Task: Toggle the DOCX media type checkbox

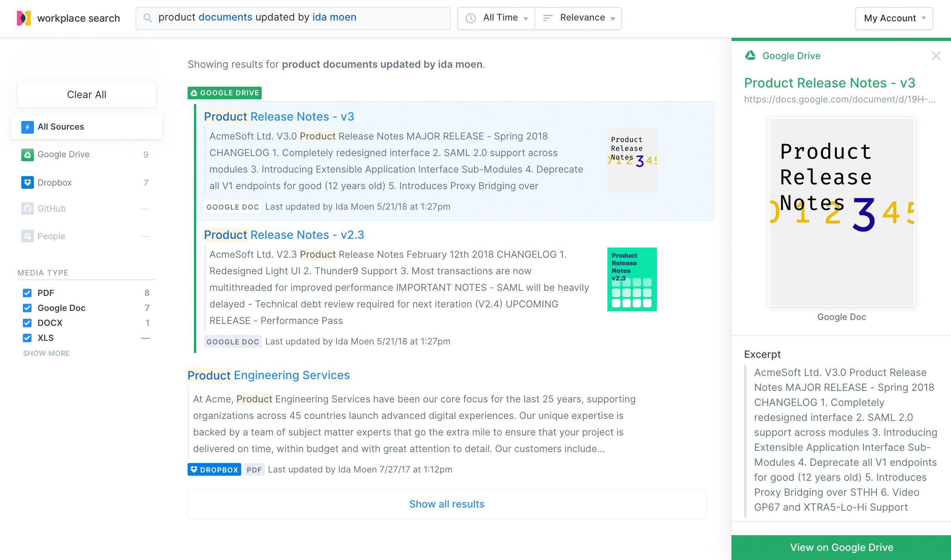Action: click(x=27, y=323)
